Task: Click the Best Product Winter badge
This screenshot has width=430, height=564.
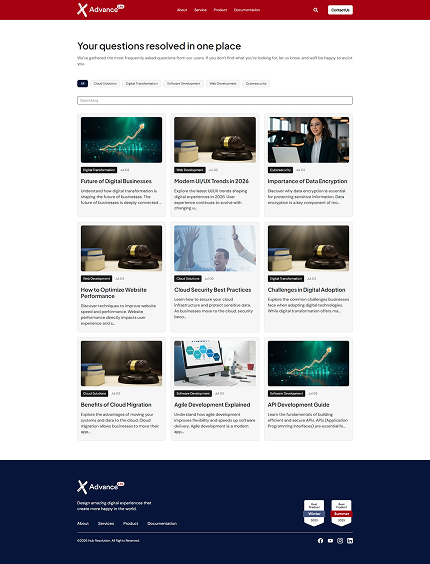Action: pyautogui.click(x=314, y=513)
